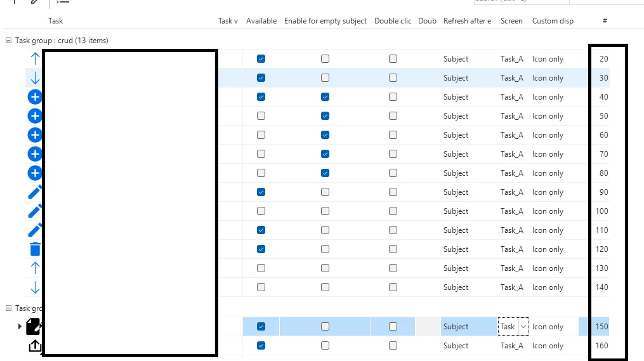
Task: Uncheck Available for row 30
Action: pos(261,77)
